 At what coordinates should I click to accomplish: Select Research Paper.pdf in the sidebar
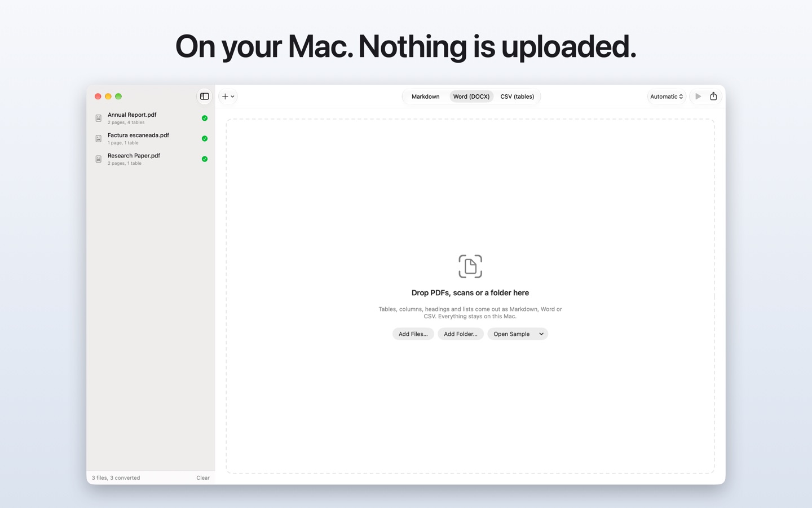point(151,159)
